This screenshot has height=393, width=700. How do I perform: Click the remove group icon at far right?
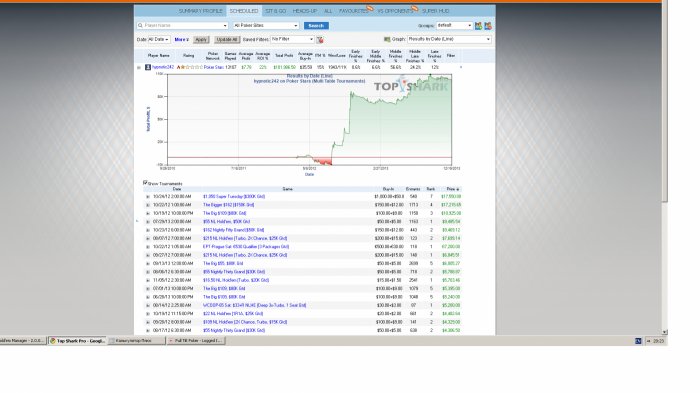(x=488, y=26)
